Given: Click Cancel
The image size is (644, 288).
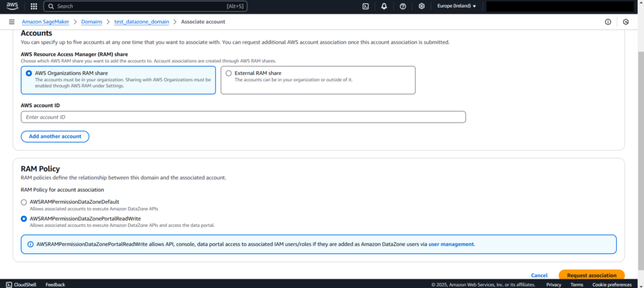Looking at the screenshot, I should pyautogui.click(x=539, y=275).
